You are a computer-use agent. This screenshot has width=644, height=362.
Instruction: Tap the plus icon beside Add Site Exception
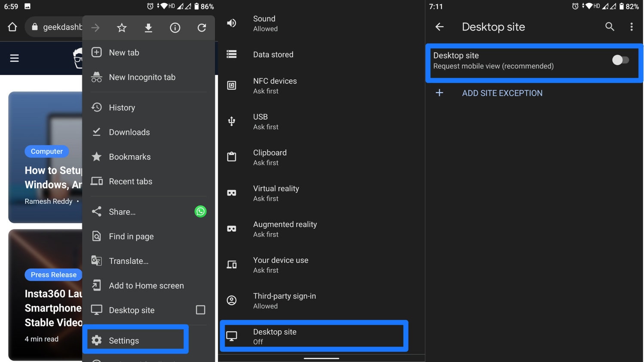click(439, 93)
